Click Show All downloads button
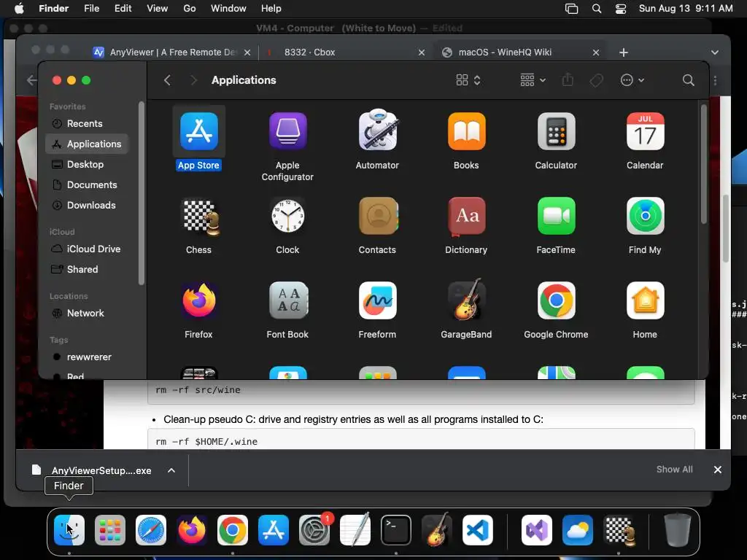This screenshot has width=747, height=560. (x=674, y=470)
